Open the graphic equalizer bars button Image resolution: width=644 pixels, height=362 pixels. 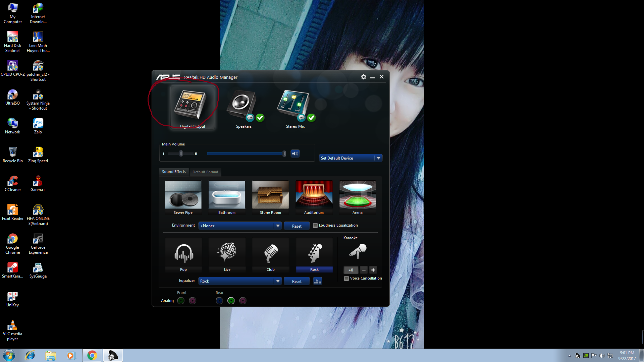317,281
